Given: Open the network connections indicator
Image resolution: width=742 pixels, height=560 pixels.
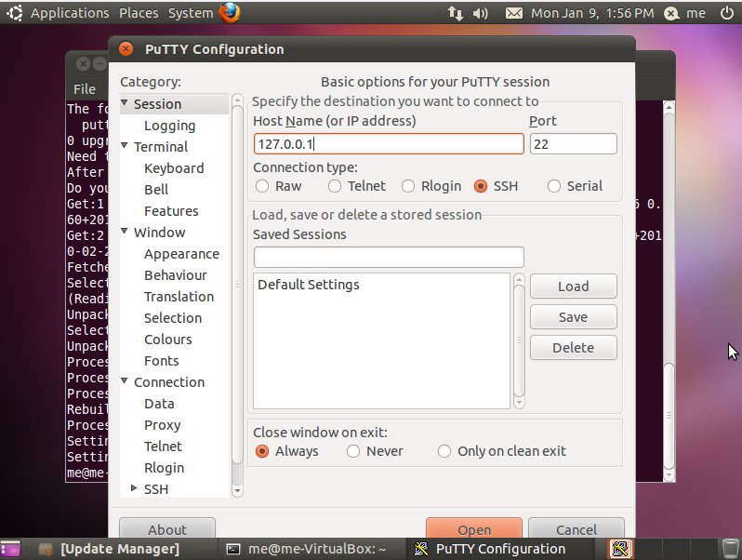Looking at the screenshot, I should 456,13.
